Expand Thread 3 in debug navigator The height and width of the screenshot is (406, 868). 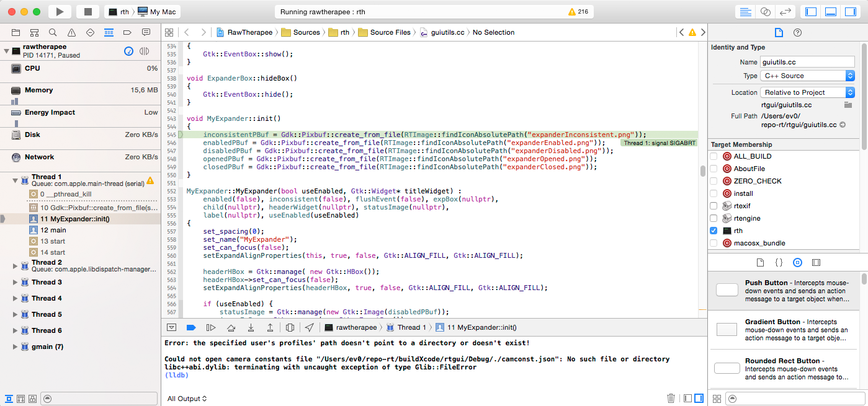[x=16, y=282]
